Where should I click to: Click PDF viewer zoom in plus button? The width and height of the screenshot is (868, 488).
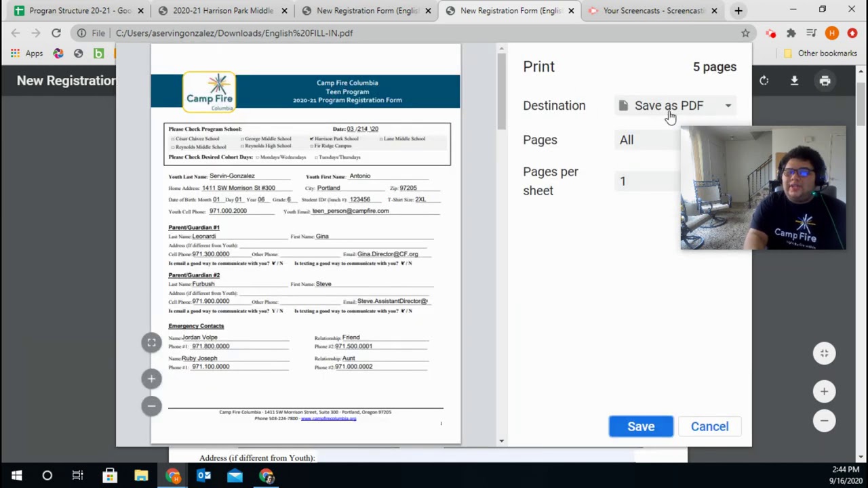(824, 391)
